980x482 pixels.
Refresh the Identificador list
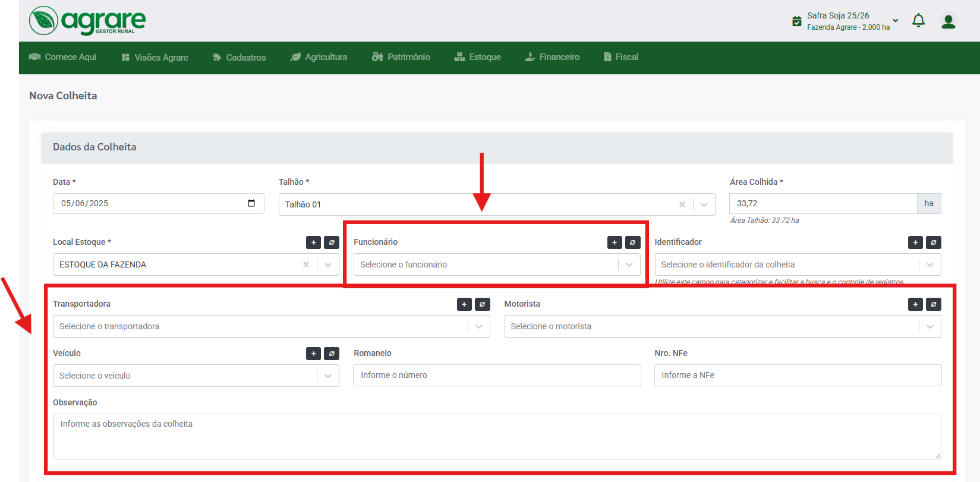tap(934, 242)
